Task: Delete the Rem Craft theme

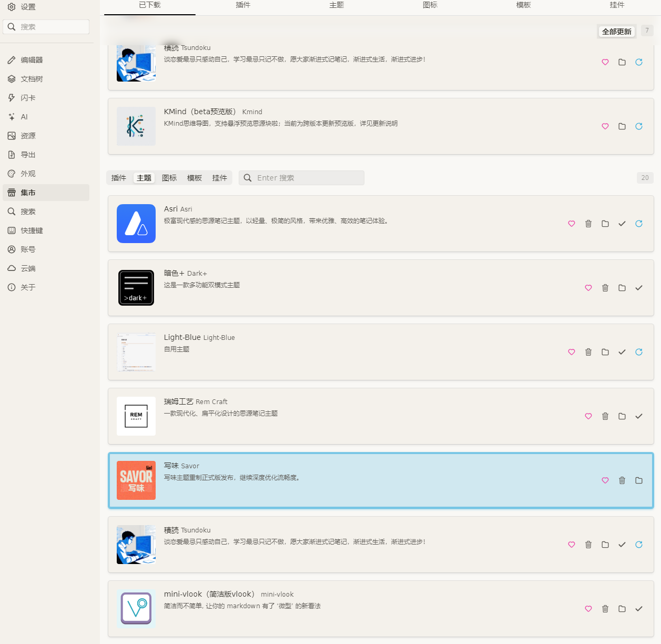Action: 605,416
